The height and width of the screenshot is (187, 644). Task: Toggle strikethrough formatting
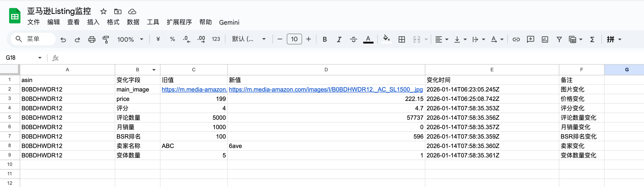[x=353, y=39]
